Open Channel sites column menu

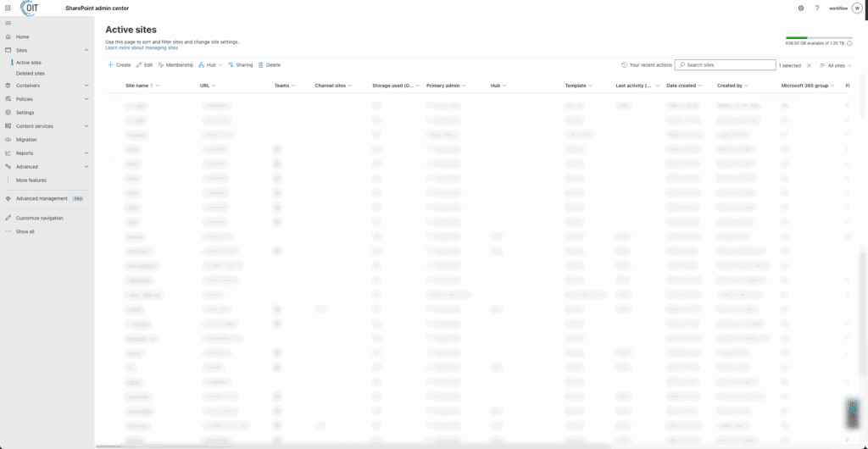[334, 86]
